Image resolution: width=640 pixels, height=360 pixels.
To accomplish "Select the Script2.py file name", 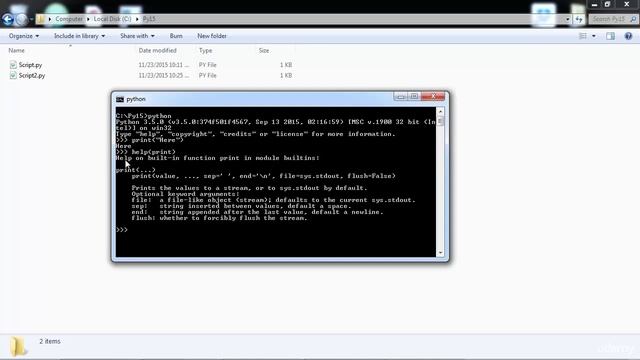I will click(32, 76).
